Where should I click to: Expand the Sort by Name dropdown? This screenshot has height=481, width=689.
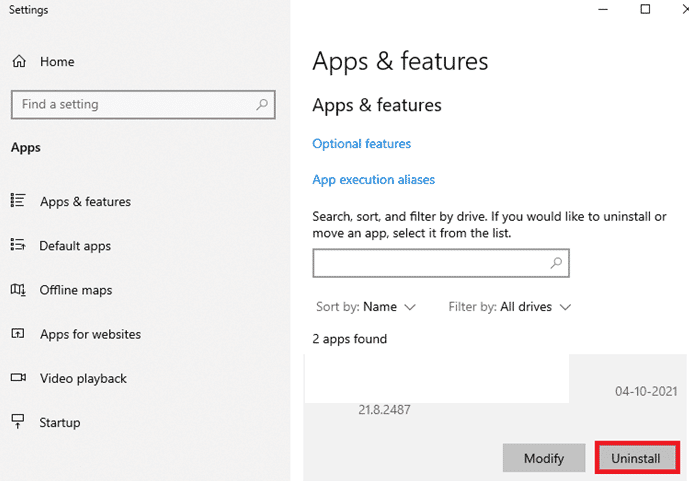pyautogui.click(x=366, y=307)
